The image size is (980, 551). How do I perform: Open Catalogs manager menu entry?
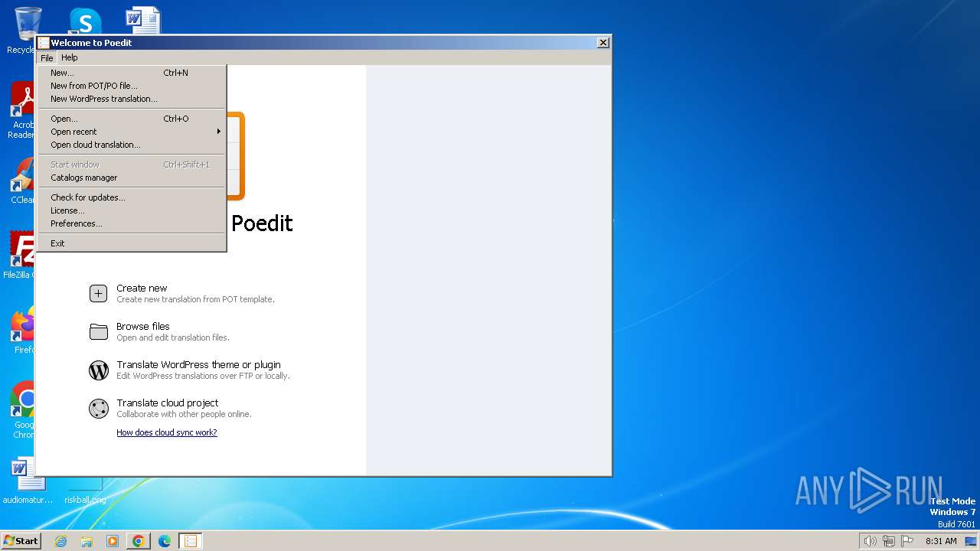point(132,178)
